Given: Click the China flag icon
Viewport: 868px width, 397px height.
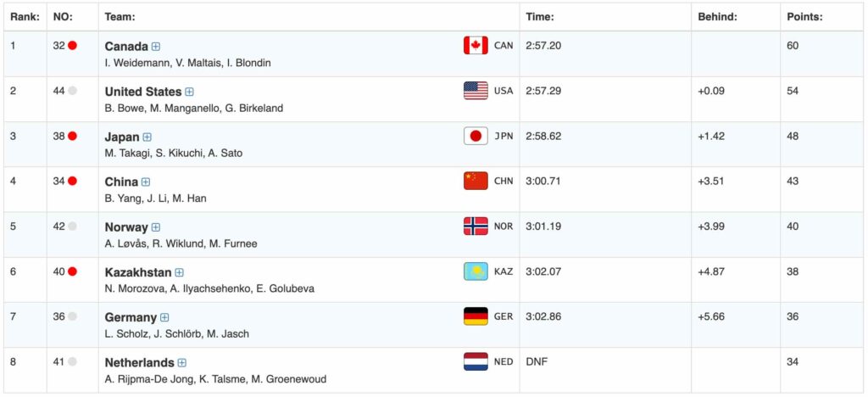Looking at the screenshot, I should coord(476,181).
